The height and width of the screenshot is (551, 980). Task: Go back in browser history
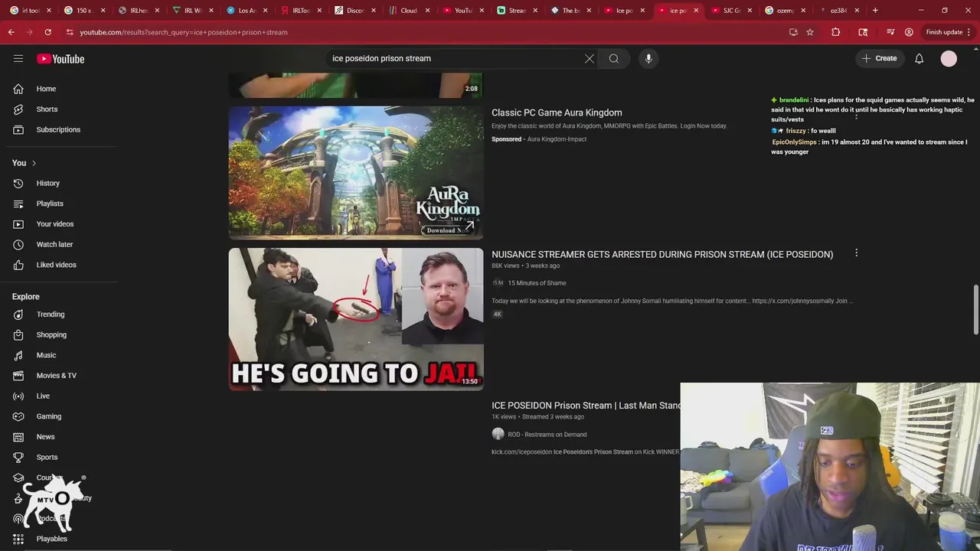coord(11,32)
